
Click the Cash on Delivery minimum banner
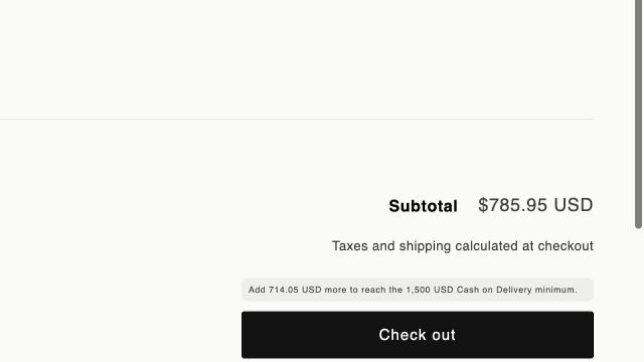coord(417,290)
